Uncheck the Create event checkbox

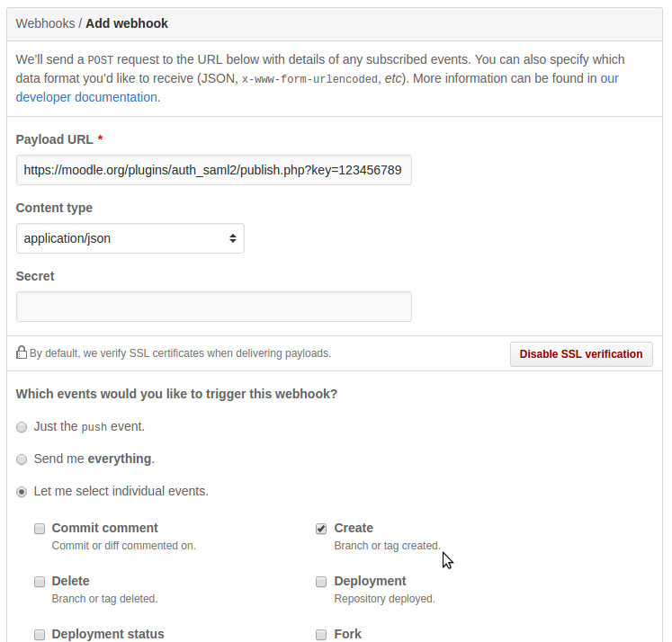point(321,529)
